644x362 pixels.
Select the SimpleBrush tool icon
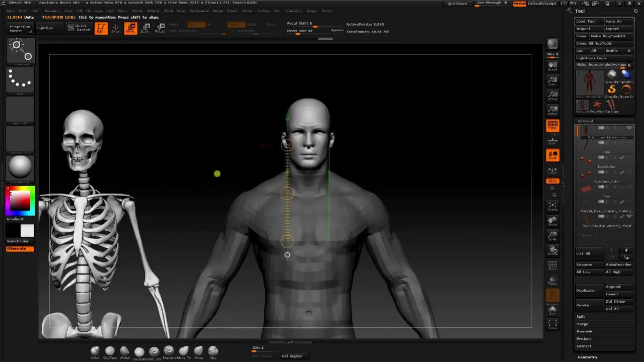[x=612, y=90]
